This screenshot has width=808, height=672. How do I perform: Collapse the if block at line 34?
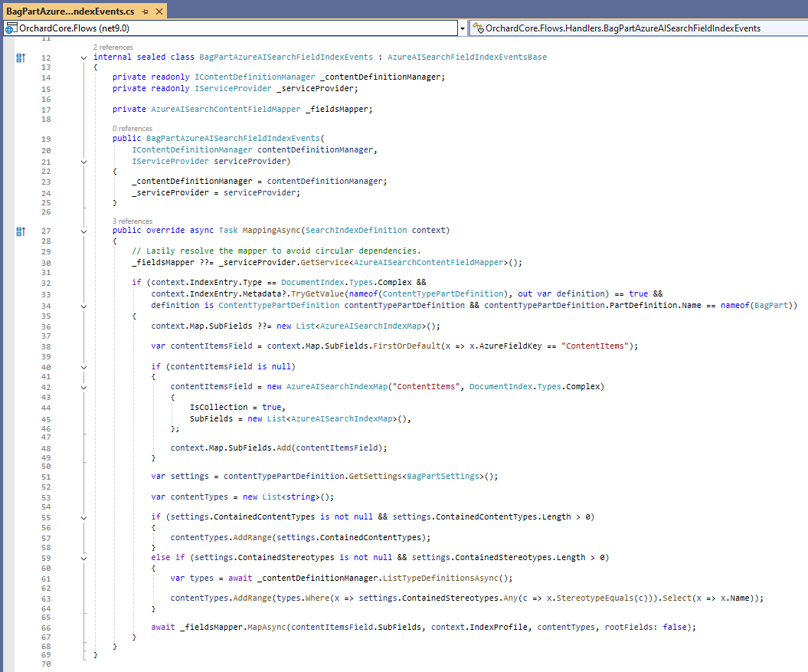(x=83, y=306)
